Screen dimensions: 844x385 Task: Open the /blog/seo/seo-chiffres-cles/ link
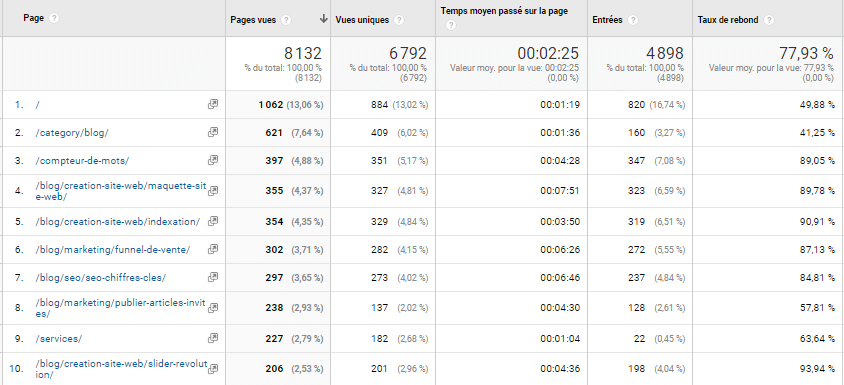101,278
